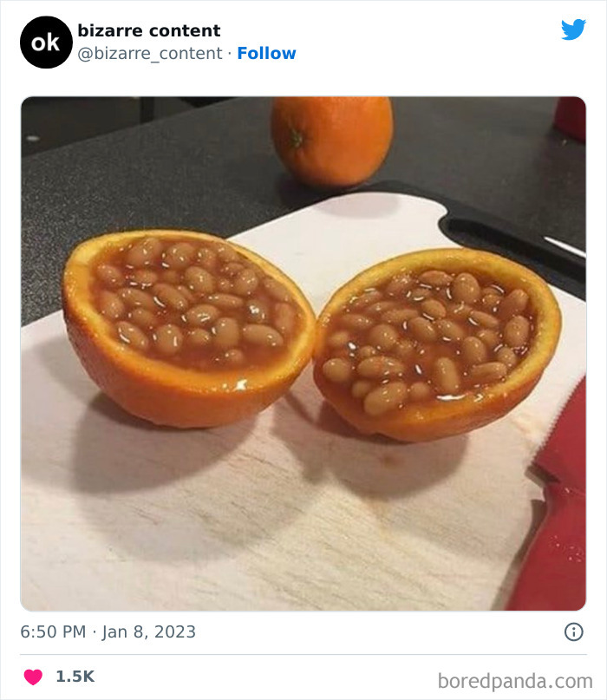The height and width of the screenshot is (700, 607).
Task: Open the 'bizarre content' display name
Action: click(x=148, y=30)
